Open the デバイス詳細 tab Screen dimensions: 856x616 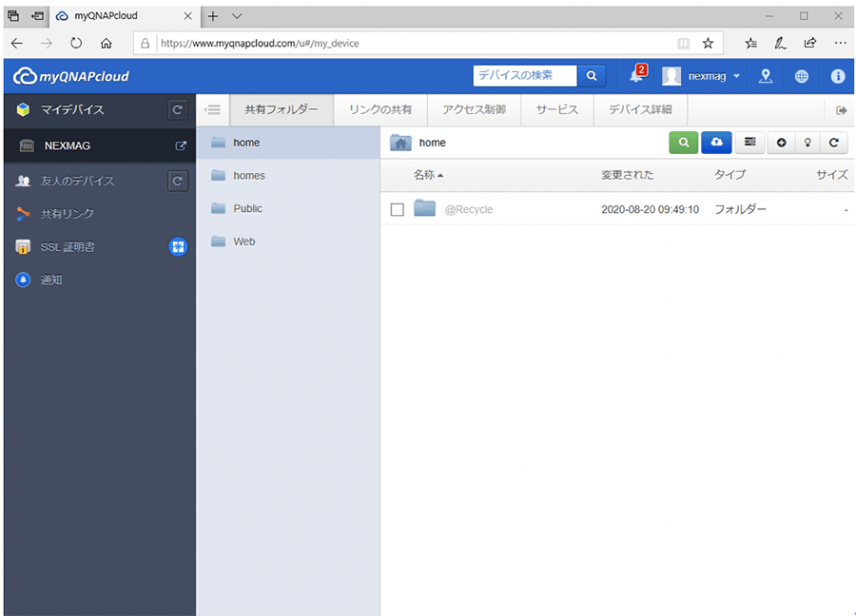640,109
